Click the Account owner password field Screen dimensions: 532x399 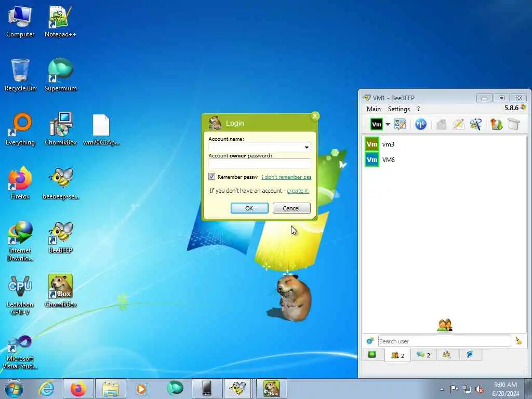(260, 164)
